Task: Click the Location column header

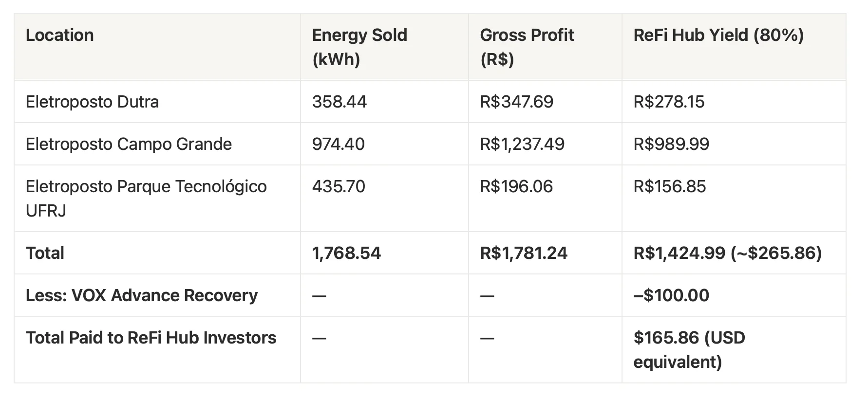Action: [x=59, y=36]
